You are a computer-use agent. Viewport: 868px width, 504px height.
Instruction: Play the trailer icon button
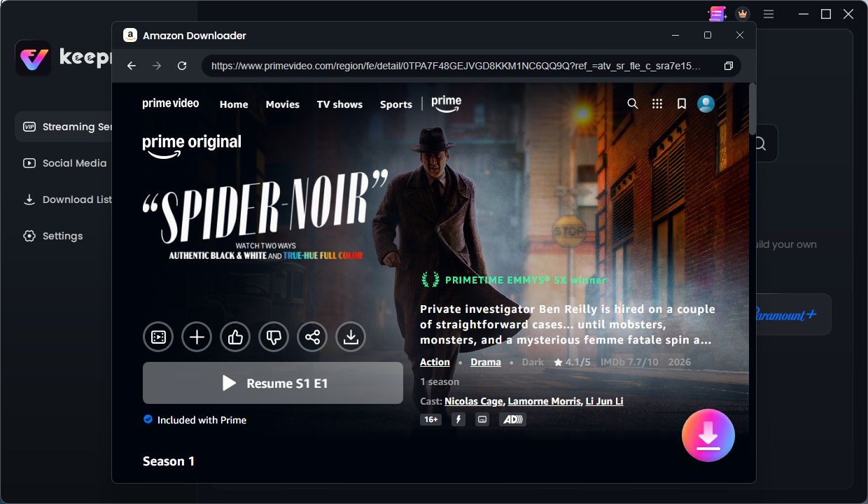(x=158, y=337)
